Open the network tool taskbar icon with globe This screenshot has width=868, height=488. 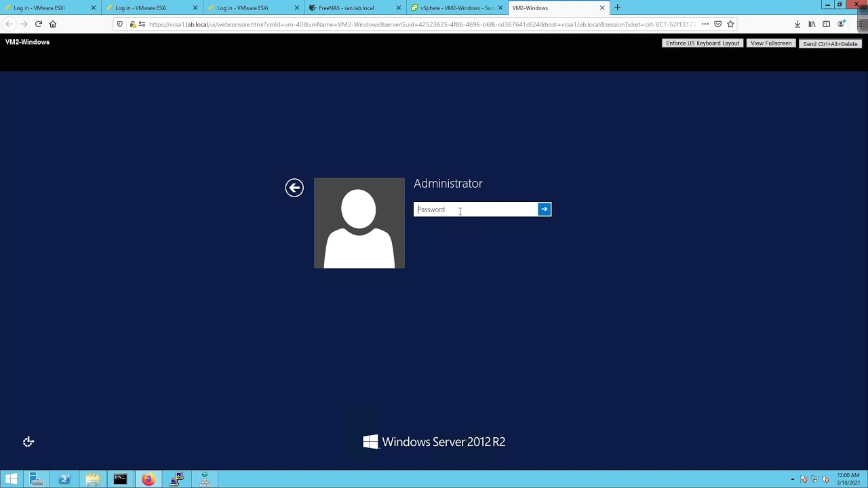coord(204,479)
